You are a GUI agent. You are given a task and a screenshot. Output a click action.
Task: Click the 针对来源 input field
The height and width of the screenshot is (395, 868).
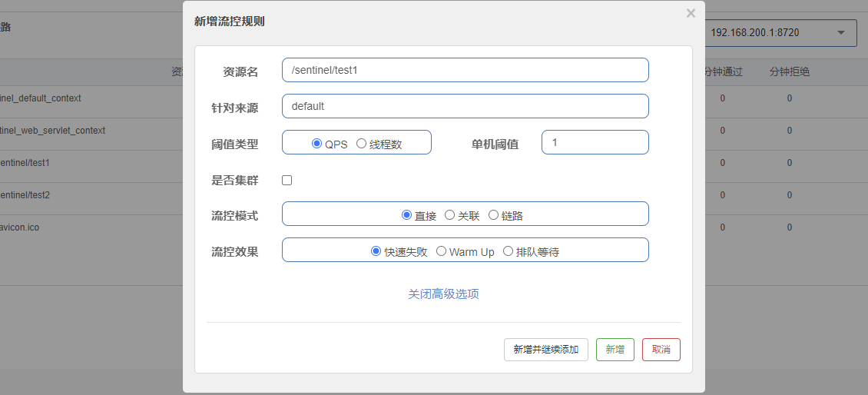pos(465,106)
